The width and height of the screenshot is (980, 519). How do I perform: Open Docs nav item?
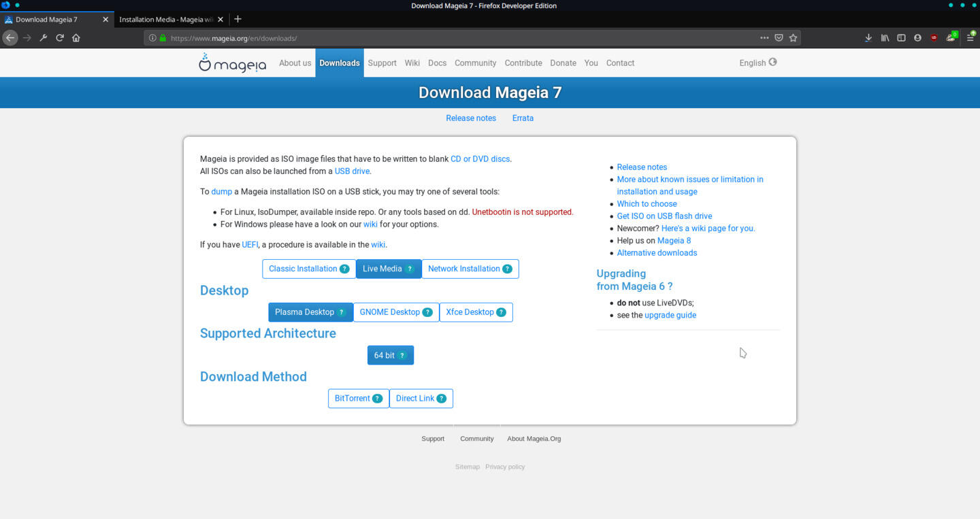pyautogui.click(x=437, y=63)
